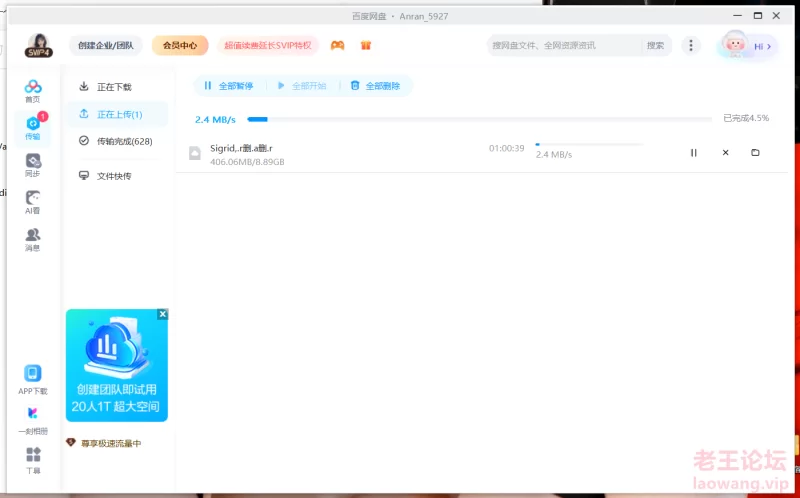The width and height of the screenshot is (800, 498).
Task: Open the 正在下载 downloading tab
Action: coord(118,87)
